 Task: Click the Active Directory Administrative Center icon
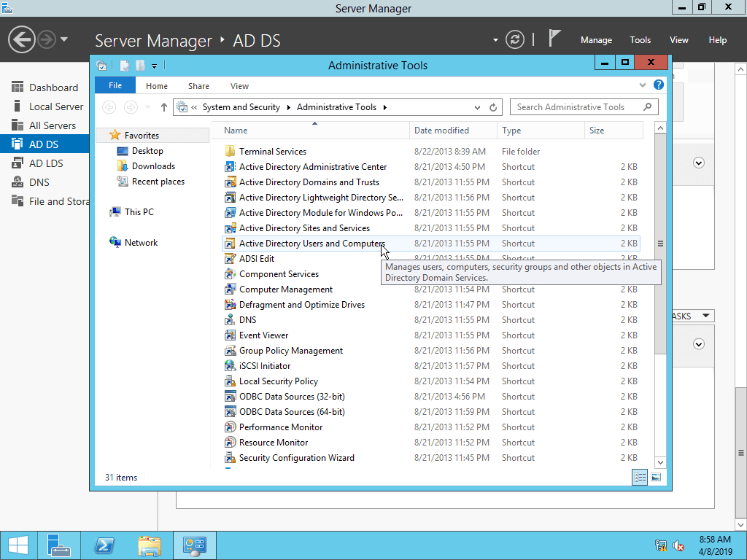click(230, 167)
